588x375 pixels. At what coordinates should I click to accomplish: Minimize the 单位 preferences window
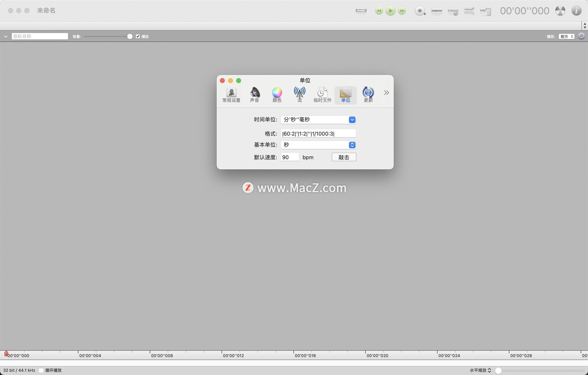click(231, 81)
